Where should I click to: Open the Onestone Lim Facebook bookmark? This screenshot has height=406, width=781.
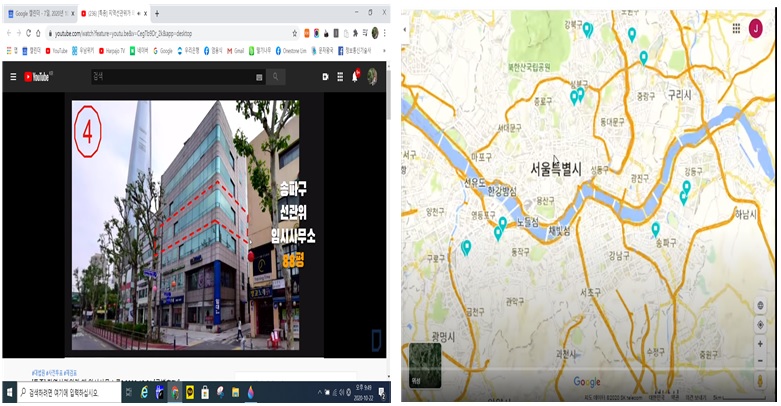click(x=291, y=51)
